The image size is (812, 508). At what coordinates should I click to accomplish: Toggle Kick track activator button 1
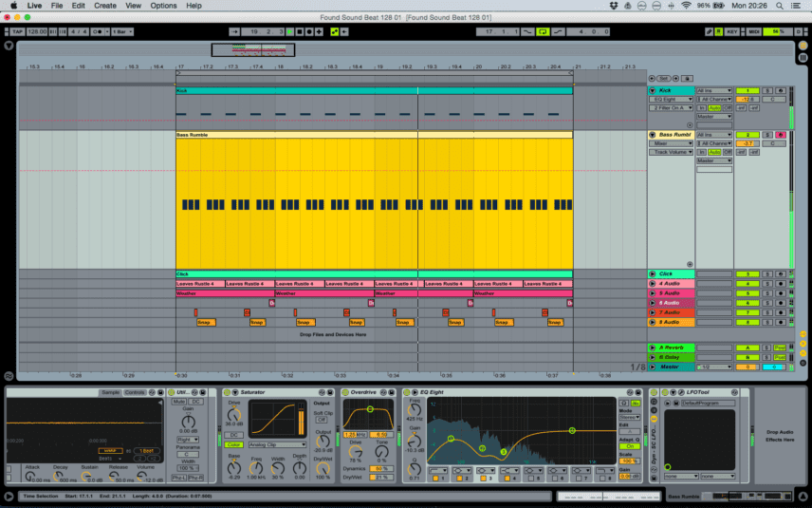(x=747, y=91)
